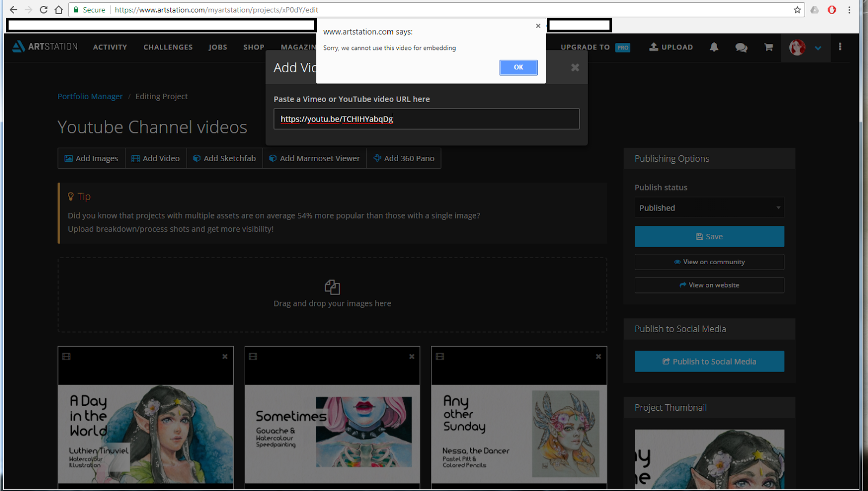Select 'A Day in the World' video thumbnail

(x=146, y=434)
